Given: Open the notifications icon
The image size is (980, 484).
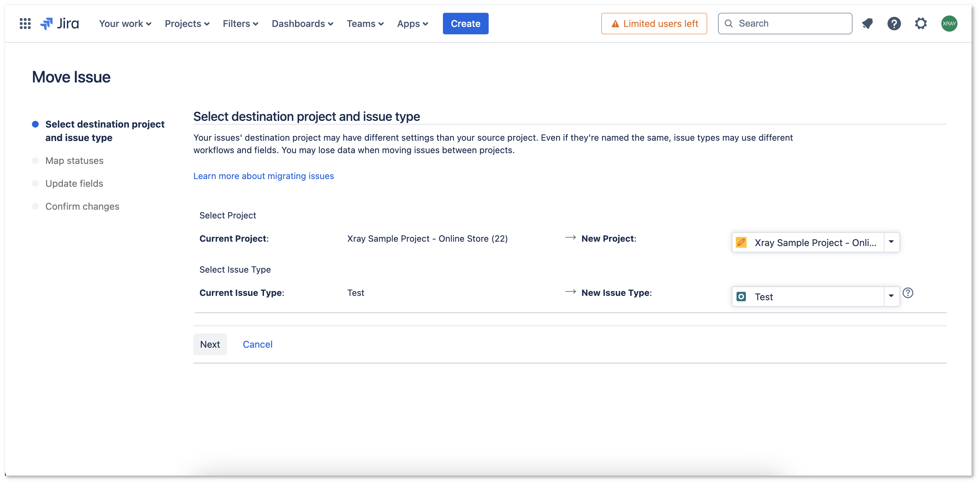Looking at the screenshot, I should coord(867,24).
